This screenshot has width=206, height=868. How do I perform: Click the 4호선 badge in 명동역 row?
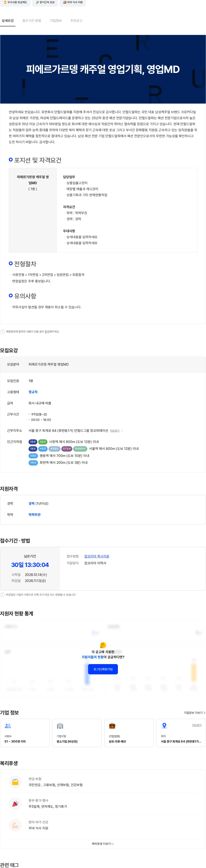coord(33,456)
